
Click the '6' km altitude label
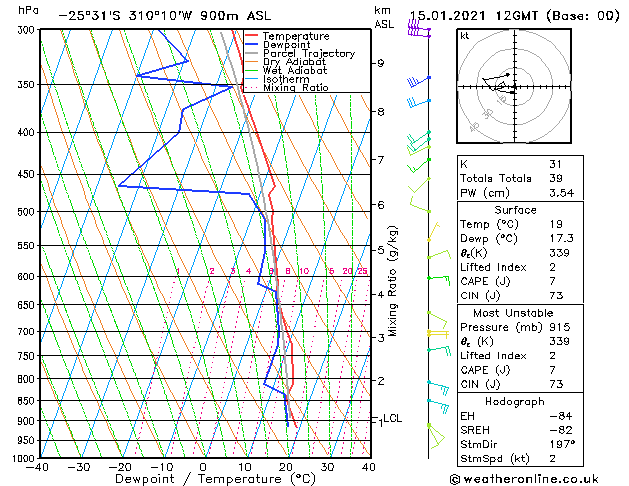click(381, 205)
